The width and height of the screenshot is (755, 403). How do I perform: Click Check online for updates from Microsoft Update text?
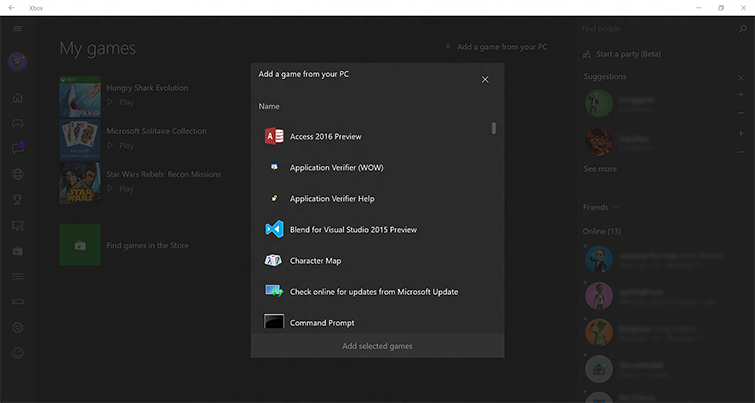374,292
